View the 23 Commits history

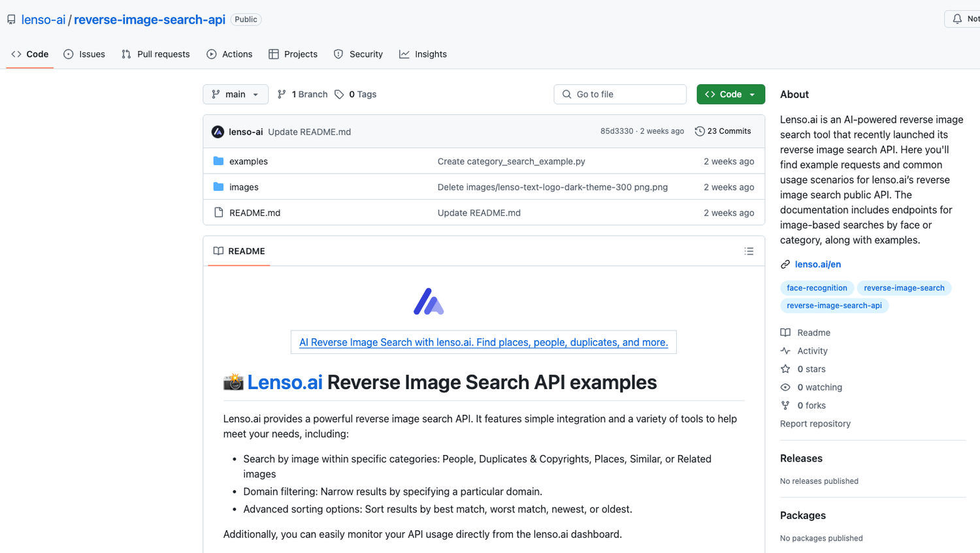723,131
